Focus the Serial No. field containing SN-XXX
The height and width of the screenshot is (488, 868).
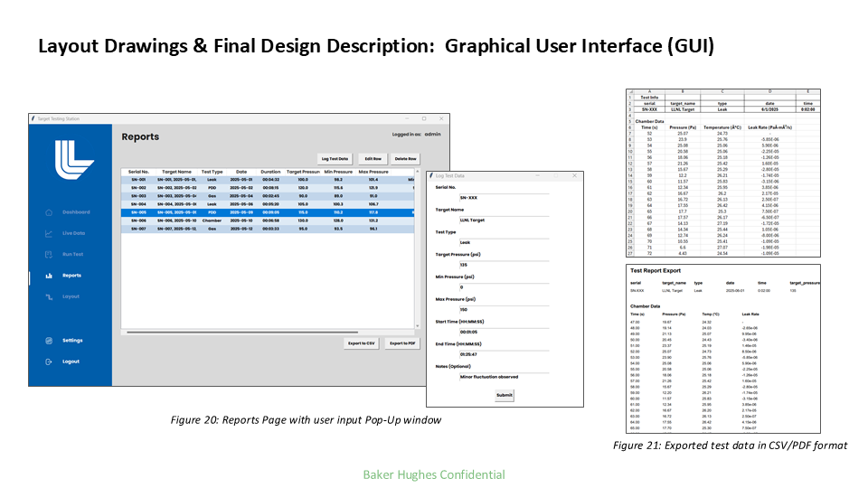click(504, 198)
